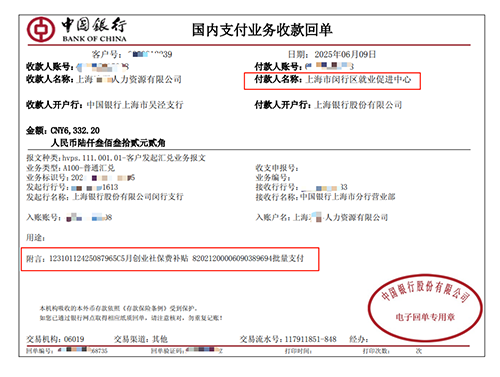500x377 pixels.
Task: Click the highlighted payer name 上海市闵行区就业促进中心
Action: 358,79
